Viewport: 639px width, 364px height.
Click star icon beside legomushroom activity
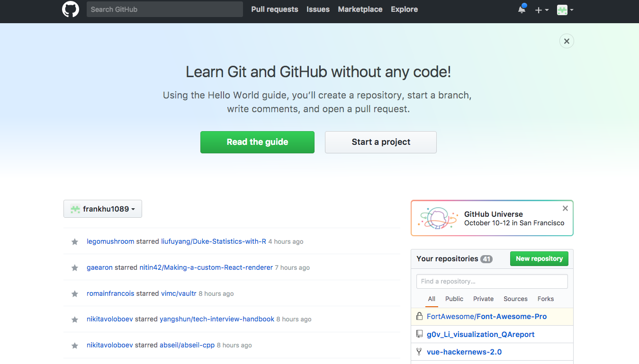coord(74,242)
